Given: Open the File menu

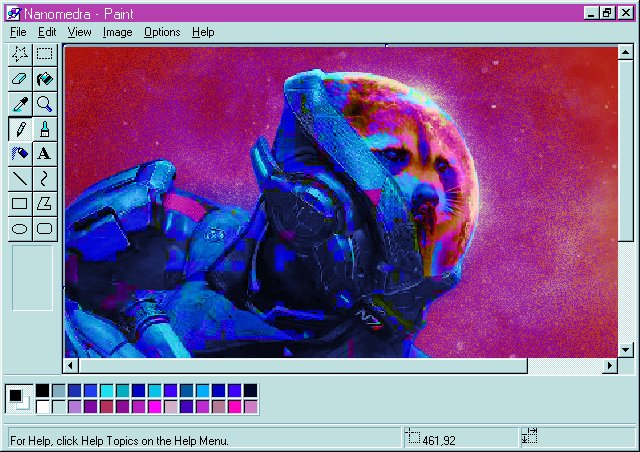Looking at the screenshot, I should 18,32.
